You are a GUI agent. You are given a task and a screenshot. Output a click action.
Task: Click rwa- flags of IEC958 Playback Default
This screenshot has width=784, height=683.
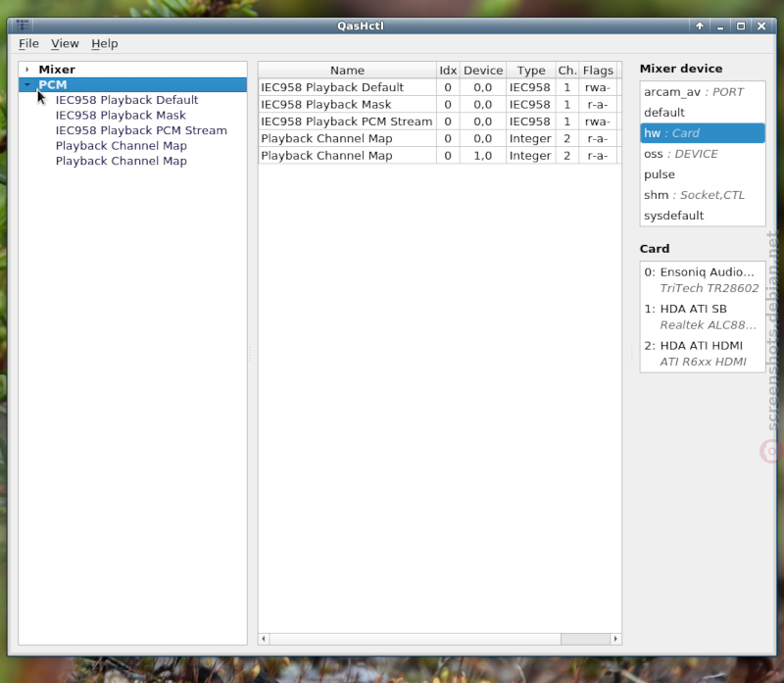(x=598, y=87)
